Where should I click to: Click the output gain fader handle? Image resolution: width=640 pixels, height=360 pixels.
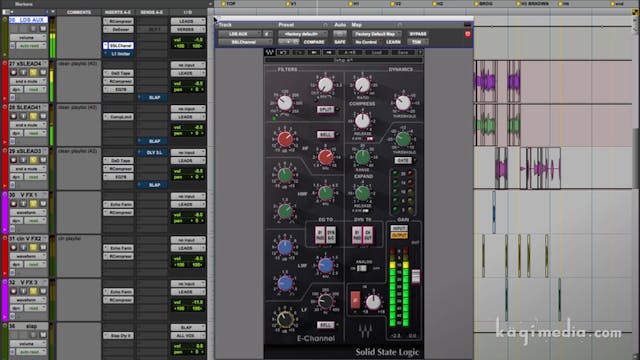416,276
